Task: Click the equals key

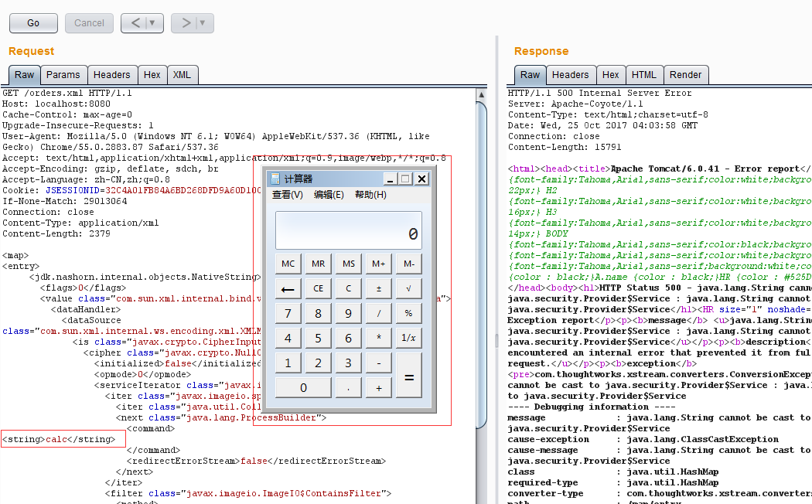Action: [x=409, y=376]
